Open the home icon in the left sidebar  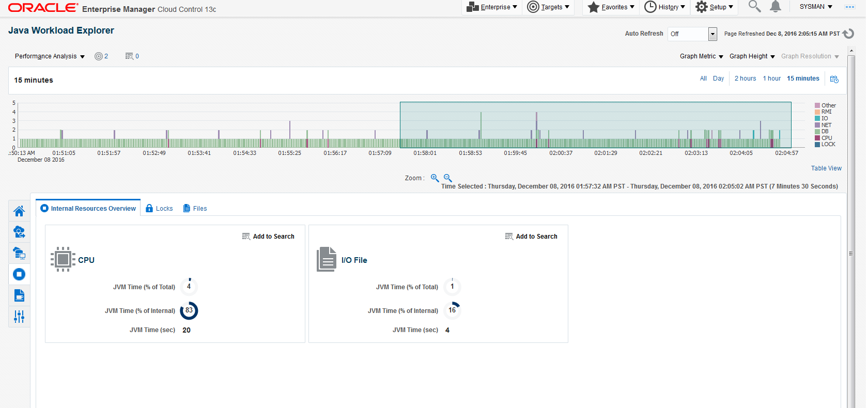[19, 211]
